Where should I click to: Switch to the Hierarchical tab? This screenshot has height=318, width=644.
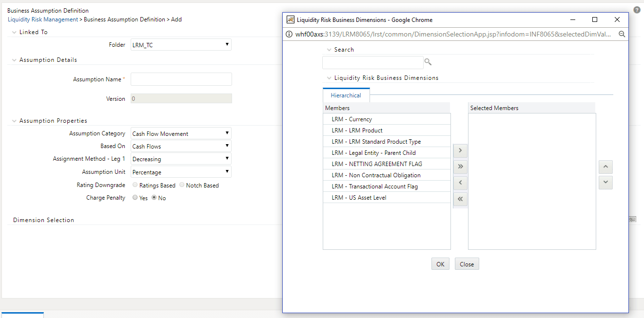click(346, 95)
